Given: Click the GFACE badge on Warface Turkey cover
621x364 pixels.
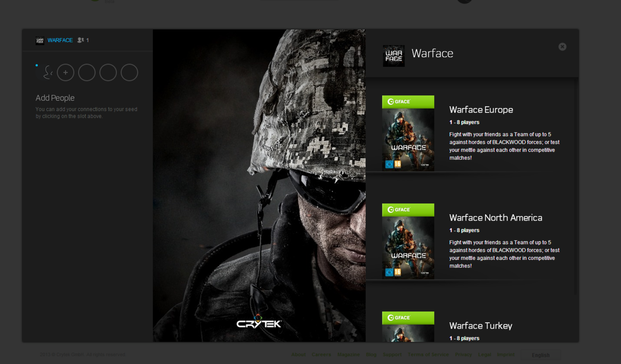Looking at the screenshot, I should click(x=408, y=317).
